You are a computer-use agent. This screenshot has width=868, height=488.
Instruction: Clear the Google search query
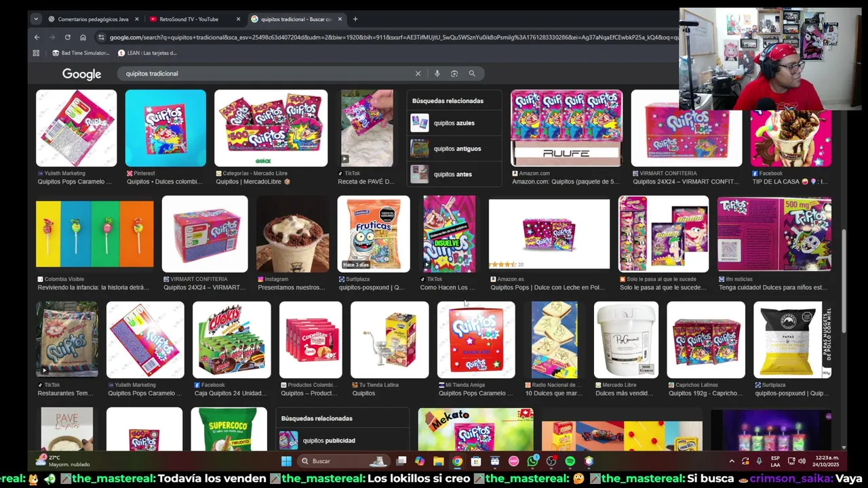pyautogui.click(x=418, y=73)
